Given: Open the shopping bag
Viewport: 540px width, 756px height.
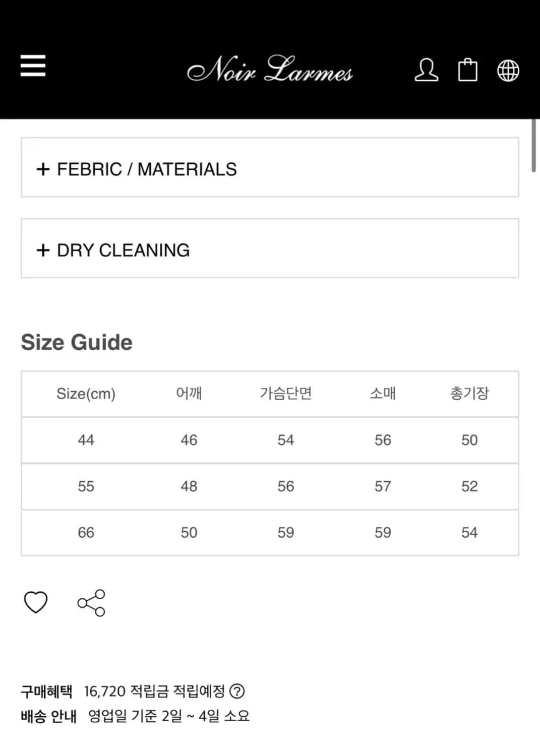Looking at the screenshot, I should [x=467, y=70].
